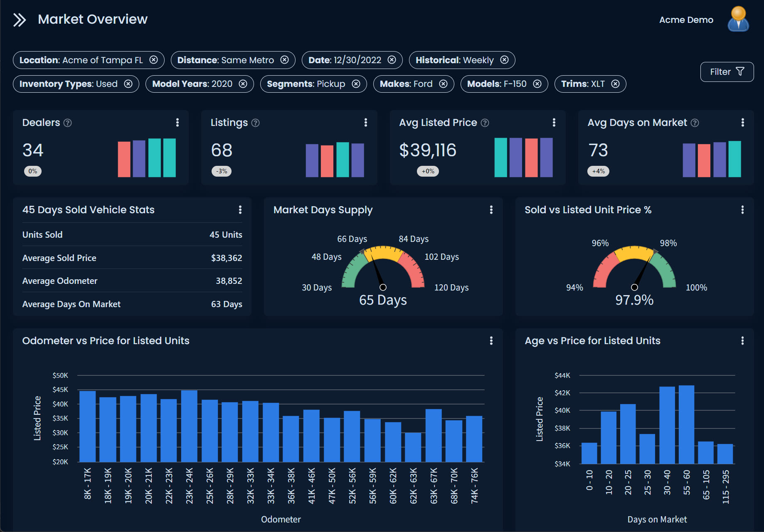The height and width of the screenshot is (532, 764).
Task: Open the Acme Demo user avatar
Action: [738, 20]
